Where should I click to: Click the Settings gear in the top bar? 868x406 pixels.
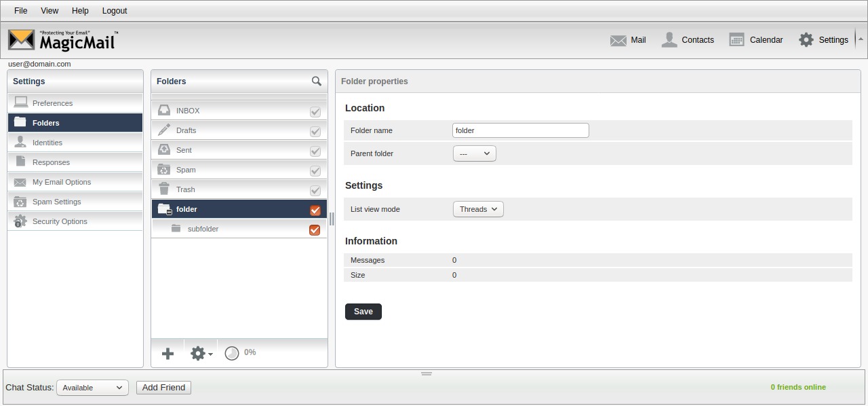click(x=806, y=40)
